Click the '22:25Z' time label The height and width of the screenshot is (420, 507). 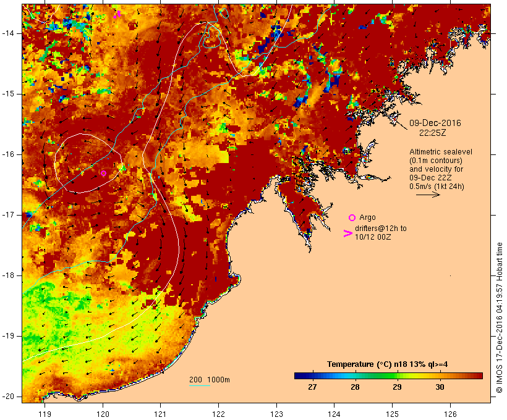(x=433, y=133)
